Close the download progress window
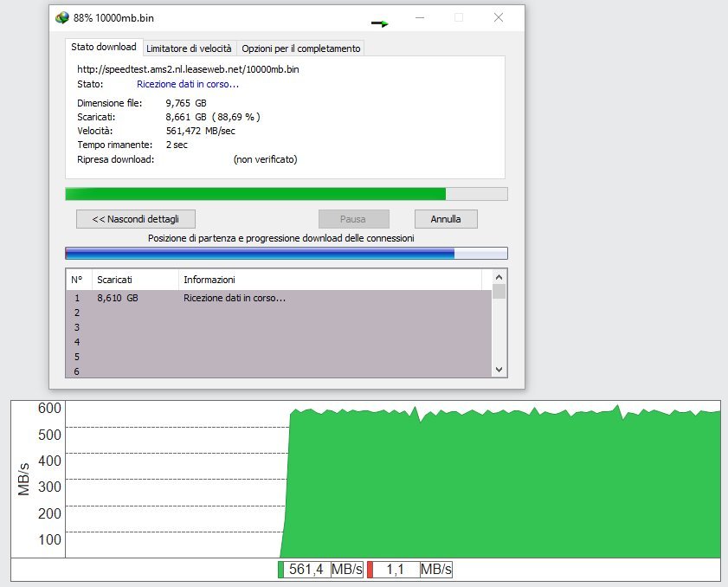 click(x=499, y=17)
